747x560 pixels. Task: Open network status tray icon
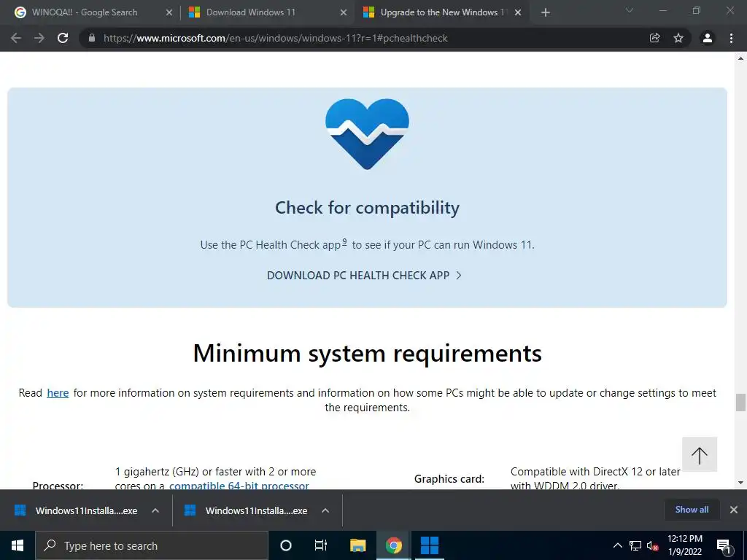pos(635,545)
